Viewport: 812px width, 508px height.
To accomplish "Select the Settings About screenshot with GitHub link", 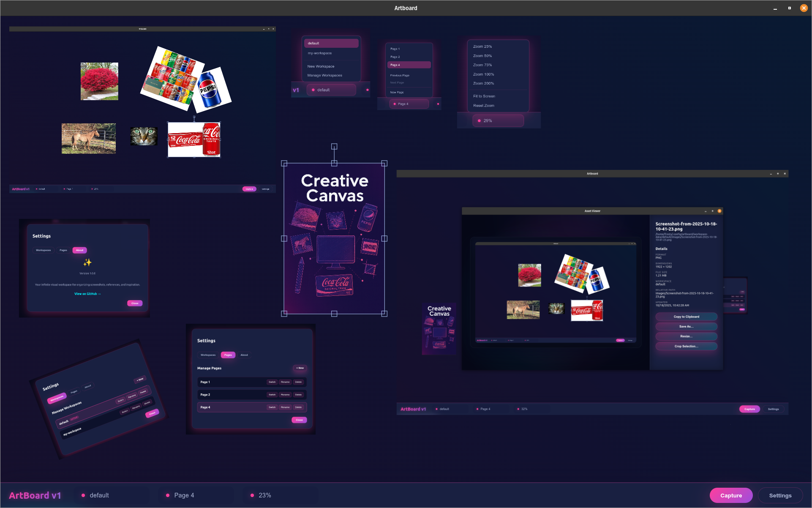I will pos(84,268).
